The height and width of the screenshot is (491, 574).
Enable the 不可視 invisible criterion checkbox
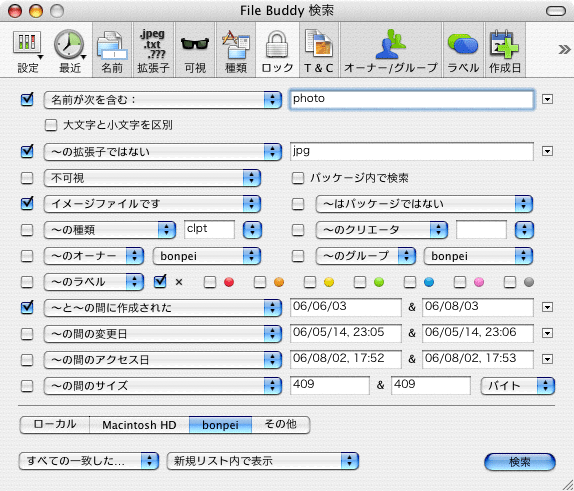tap(27, 178)
